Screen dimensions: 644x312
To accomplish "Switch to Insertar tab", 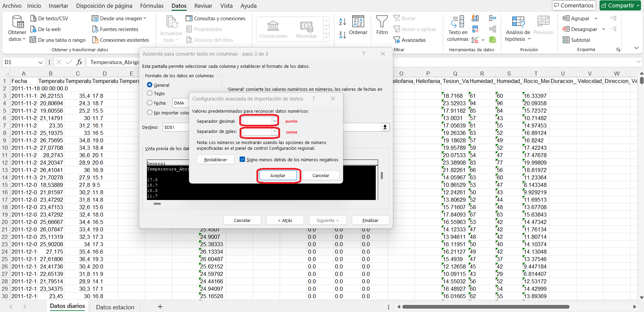I will pyautogui.click(x=58, y=6).
